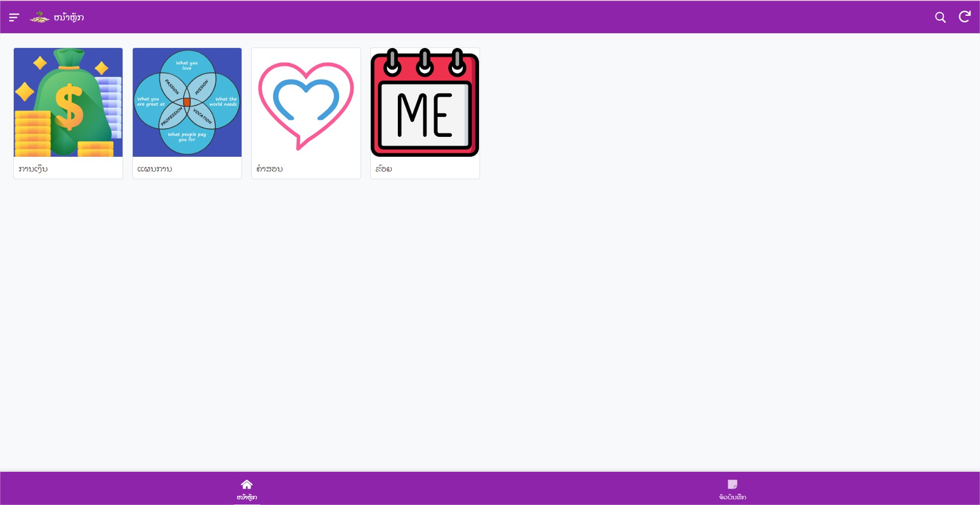
Task: Switch to the ຈົດບັນທຶກ bottom tab
Action: [732, 497]
